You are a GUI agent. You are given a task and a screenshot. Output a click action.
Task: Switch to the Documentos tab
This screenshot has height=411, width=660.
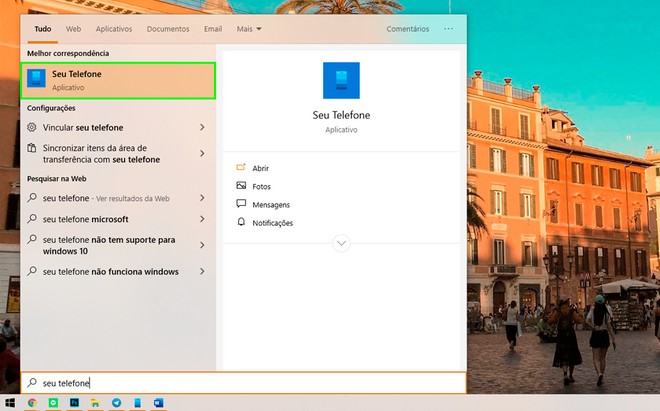pyautogui.click(x=168, y=29)
